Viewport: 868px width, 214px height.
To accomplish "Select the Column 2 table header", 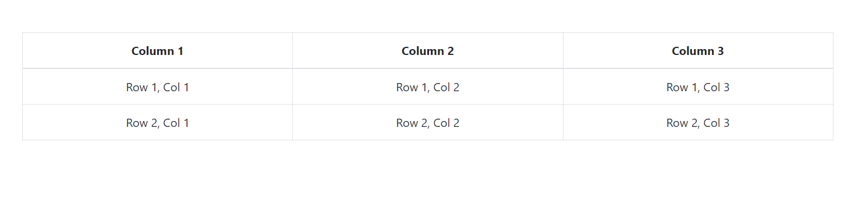I will [428, 51].
